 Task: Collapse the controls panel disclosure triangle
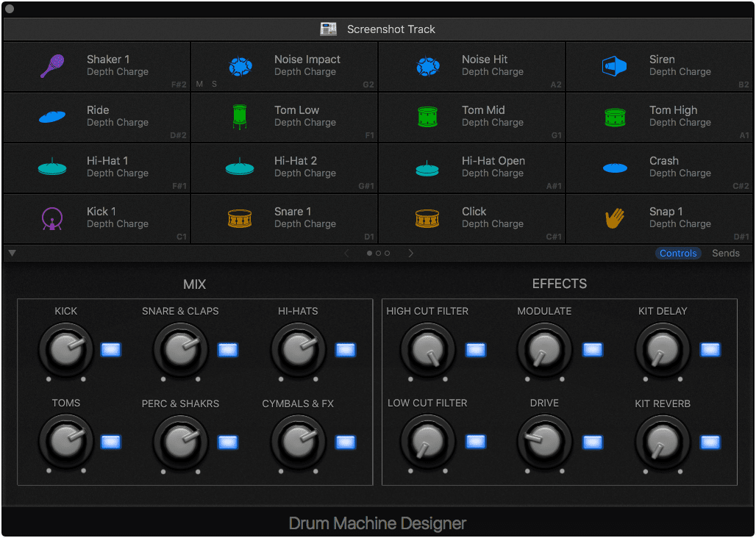(12, 253)
